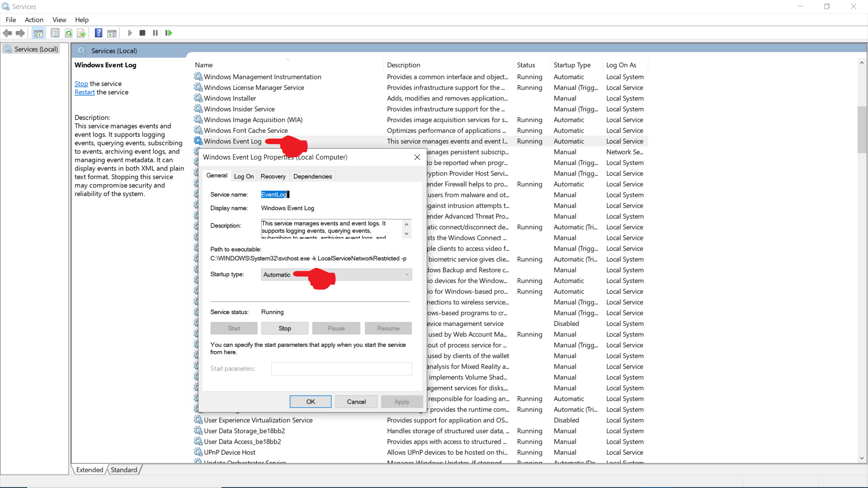Open the Action menu
Screen dimensions: 868x488
[x=34, y=20]
